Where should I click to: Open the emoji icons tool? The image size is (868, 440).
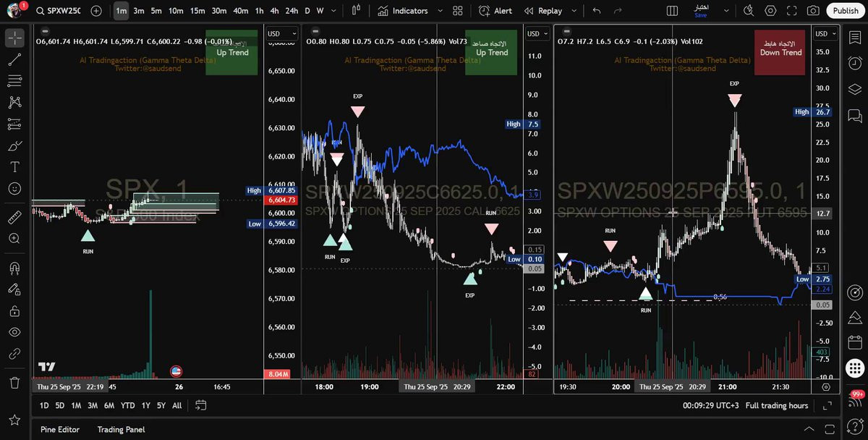tap(14, 188)
